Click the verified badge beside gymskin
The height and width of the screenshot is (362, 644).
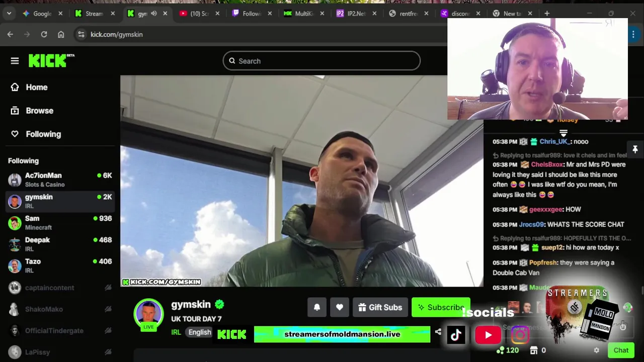point(219,304)
